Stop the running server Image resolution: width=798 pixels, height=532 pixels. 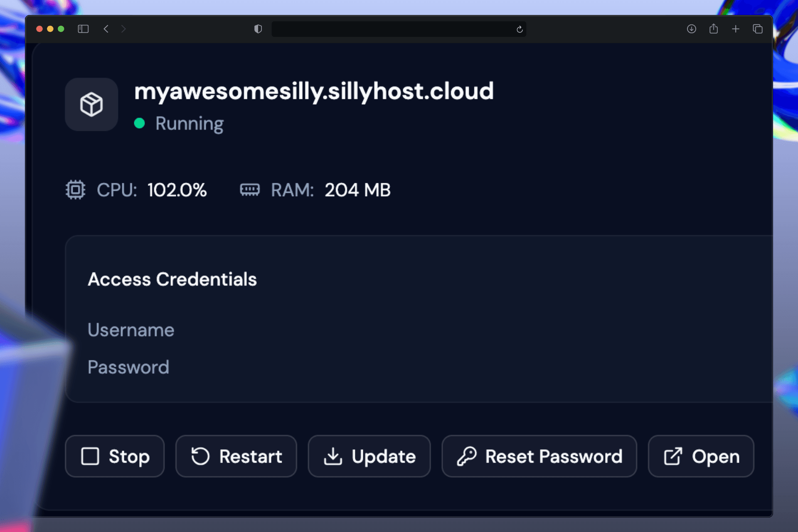tap(115, 456)
